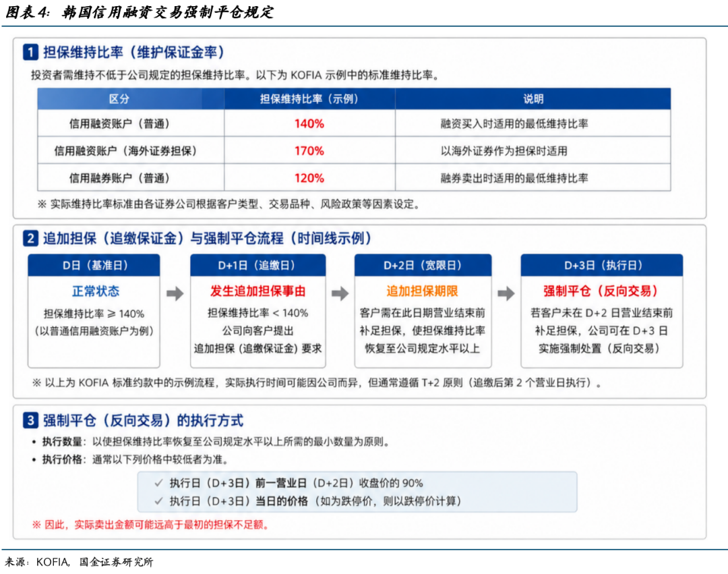
Task: Click footnote about KOFIA 标准约款 T+2 原则
Action: click(x=317, y=382)
